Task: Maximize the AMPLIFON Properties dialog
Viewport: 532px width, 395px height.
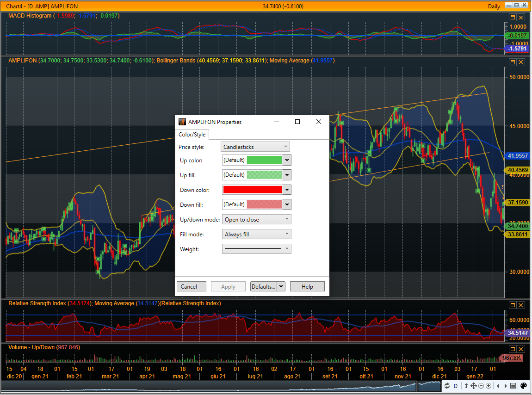Action: coord(297,122)
